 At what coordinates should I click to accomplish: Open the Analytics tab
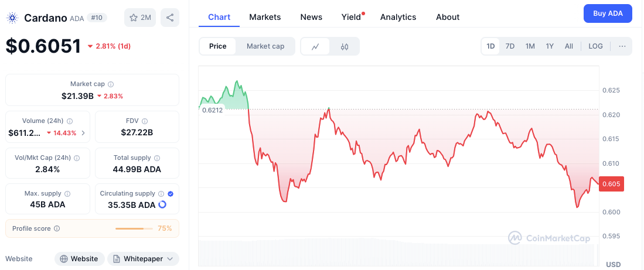[x=398, y=17]
